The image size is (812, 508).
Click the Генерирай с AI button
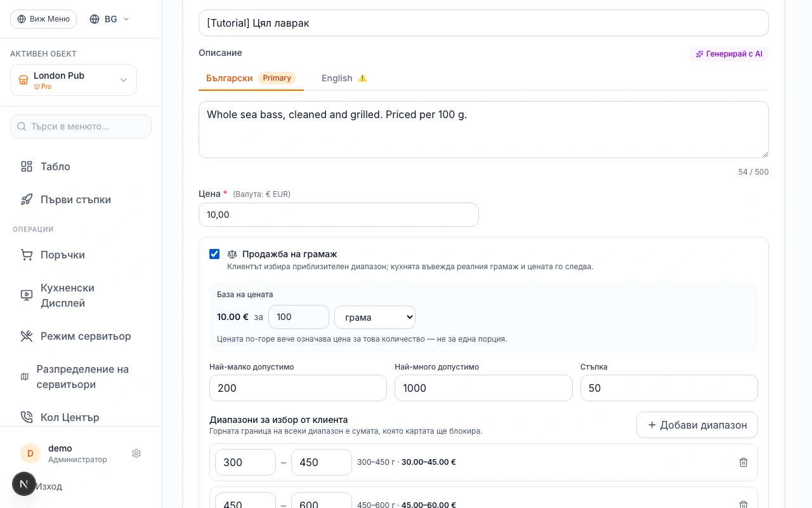[729, 54]
